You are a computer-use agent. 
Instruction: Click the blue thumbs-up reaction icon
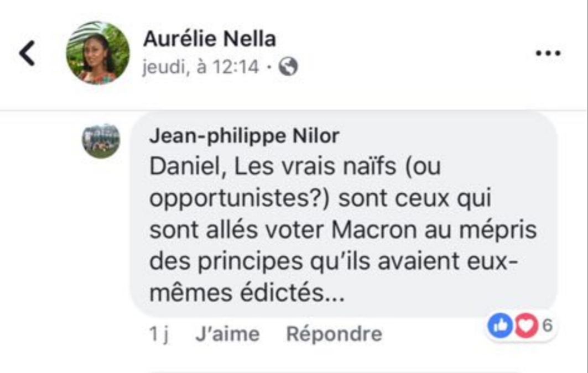[500, 325]
